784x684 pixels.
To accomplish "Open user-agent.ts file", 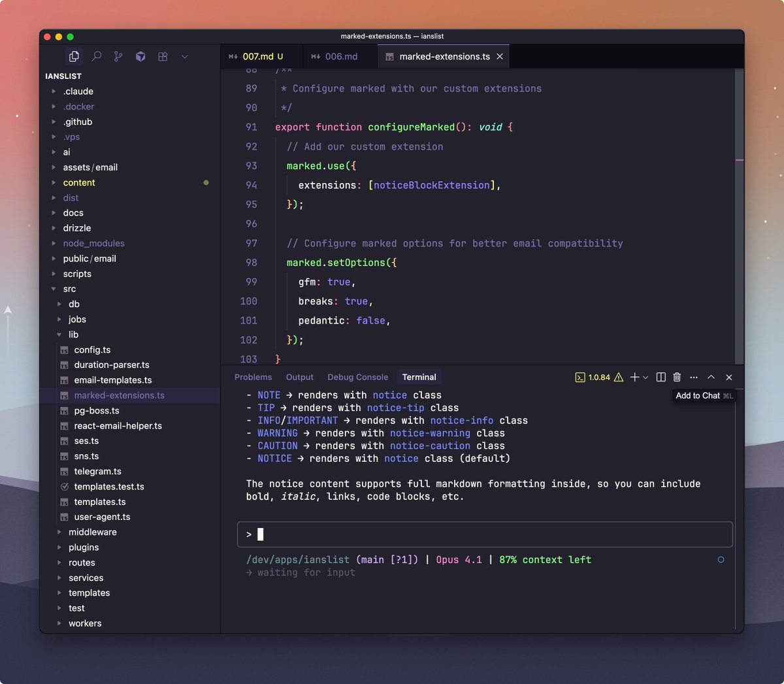I will pos(129,517).
